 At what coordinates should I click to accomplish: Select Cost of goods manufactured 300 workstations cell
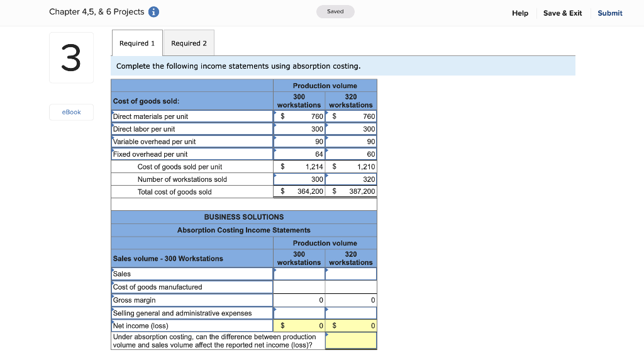tap(299, 287)
